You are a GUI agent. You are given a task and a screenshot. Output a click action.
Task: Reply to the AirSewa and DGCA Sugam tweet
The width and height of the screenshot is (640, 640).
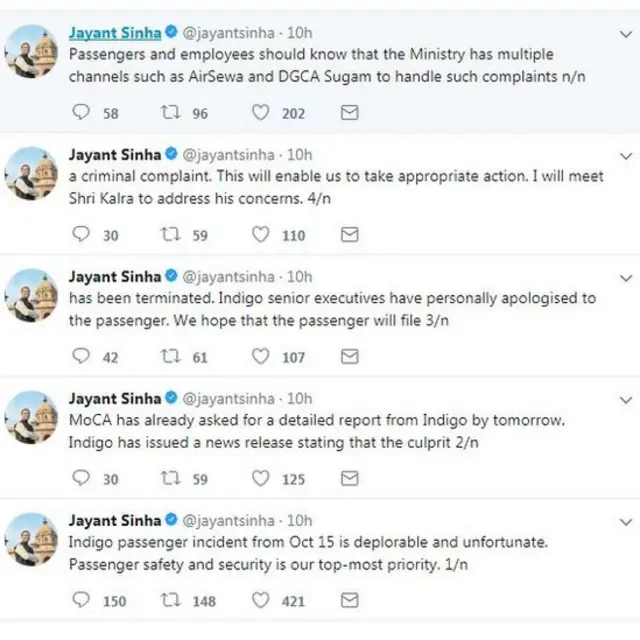point(83,113)
